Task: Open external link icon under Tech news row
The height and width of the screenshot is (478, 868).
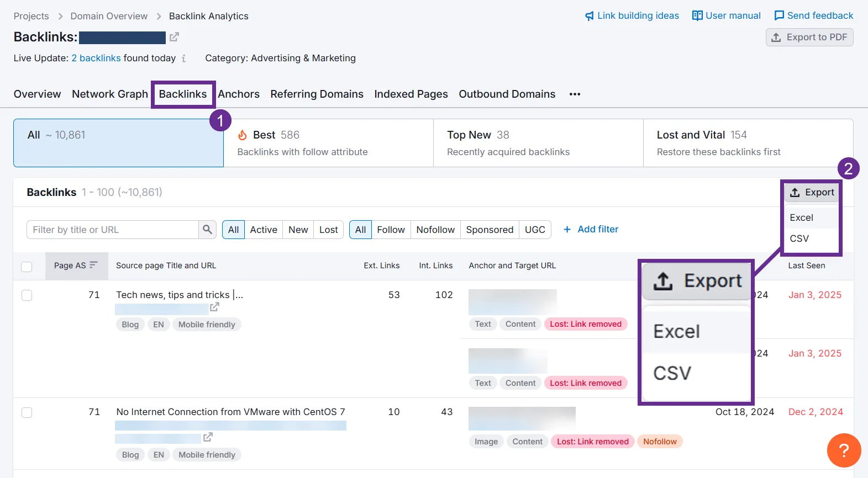Action: coord(214,307)
